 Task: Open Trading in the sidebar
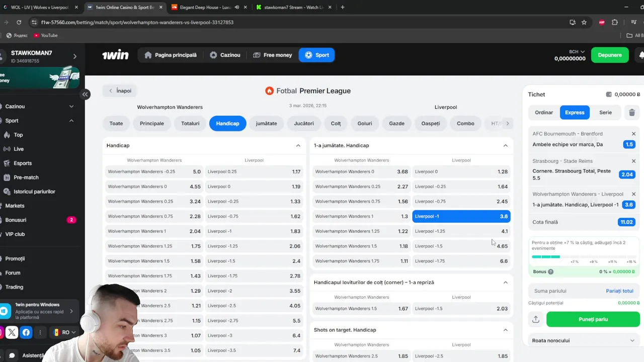coord(14,287)
